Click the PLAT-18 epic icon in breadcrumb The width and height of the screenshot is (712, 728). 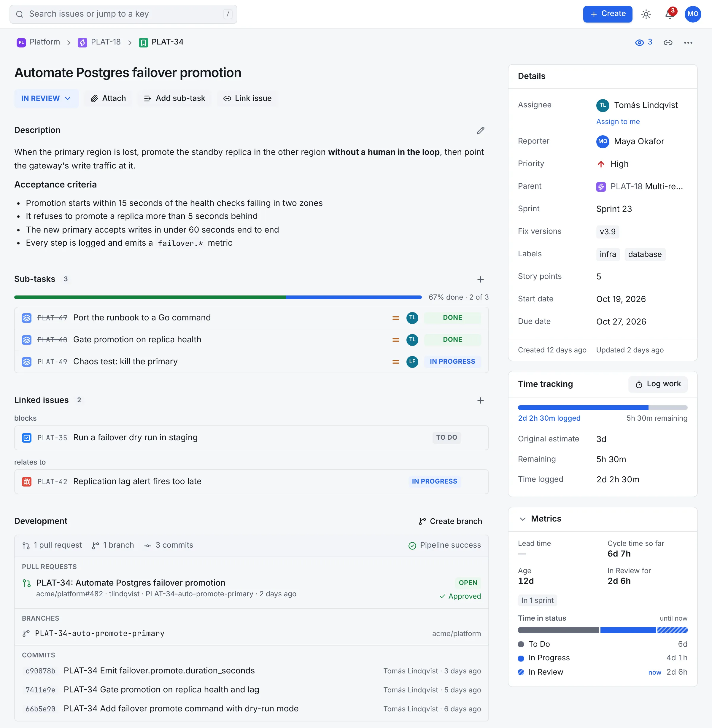[82, 42]
